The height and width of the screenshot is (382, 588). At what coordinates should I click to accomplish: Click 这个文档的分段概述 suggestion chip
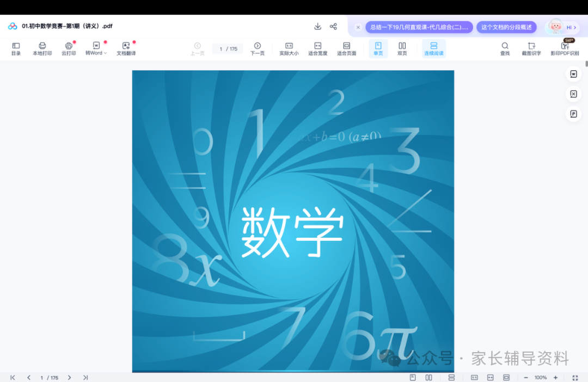click(507, 27)
